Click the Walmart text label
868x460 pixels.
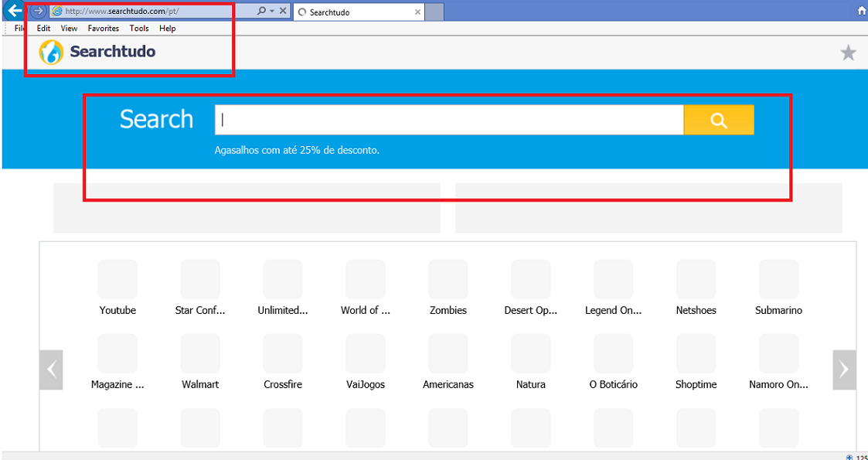pos(200,384)
